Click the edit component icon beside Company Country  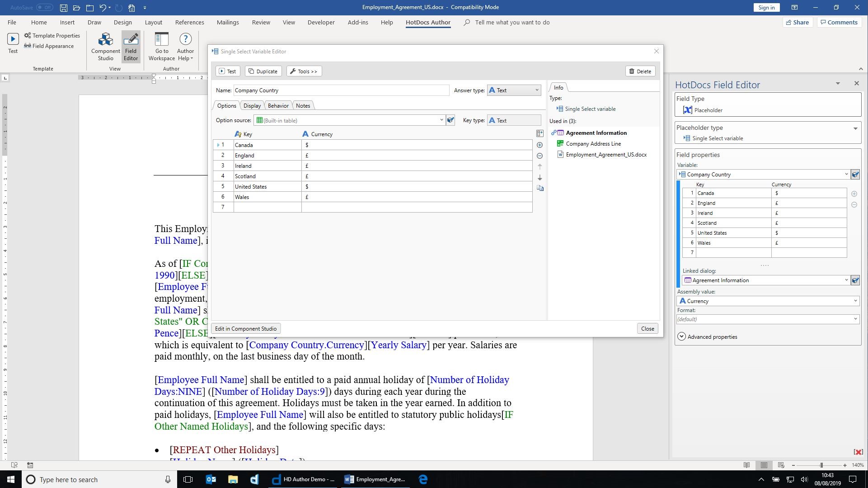tap(854, 174)
